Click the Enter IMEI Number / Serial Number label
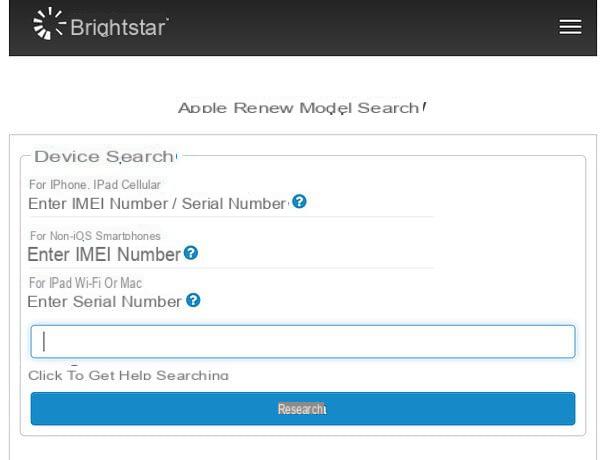Image resolution: width=610 pixels, height=460 pixels. point(158,204)
